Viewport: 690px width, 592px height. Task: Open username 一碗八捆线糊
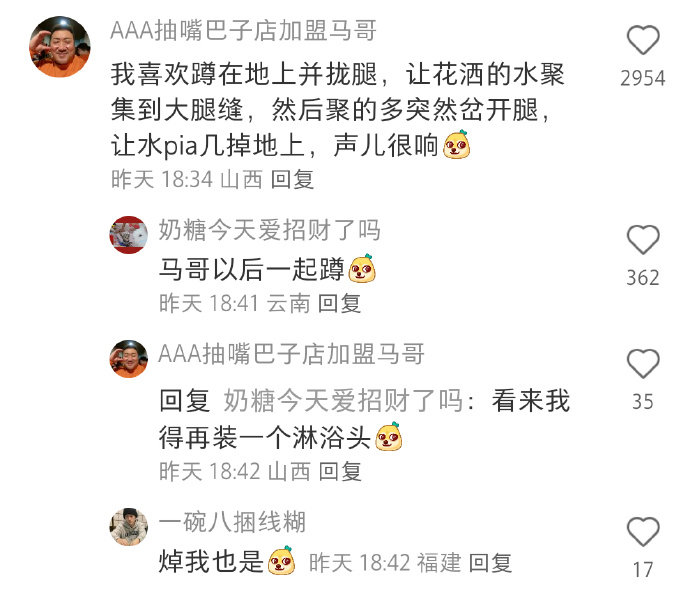tap(232, 522)
